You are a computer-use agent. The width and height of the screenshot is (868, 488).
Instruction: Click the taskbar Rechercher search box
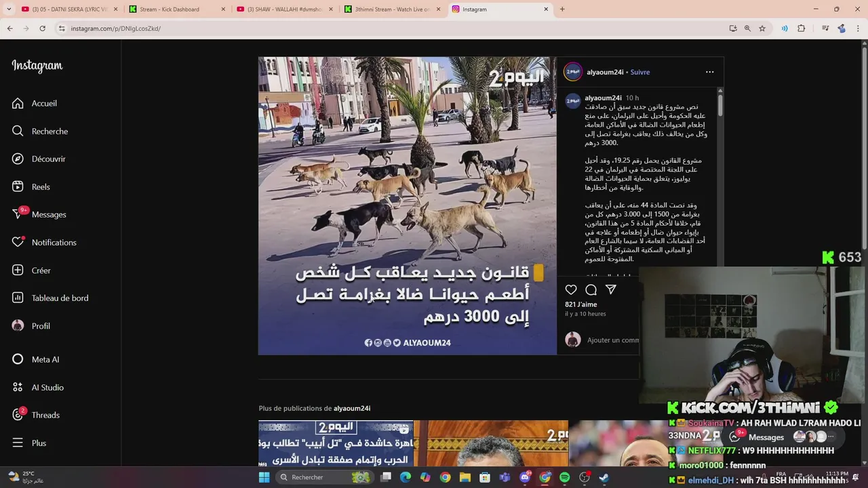pos(325,477)
